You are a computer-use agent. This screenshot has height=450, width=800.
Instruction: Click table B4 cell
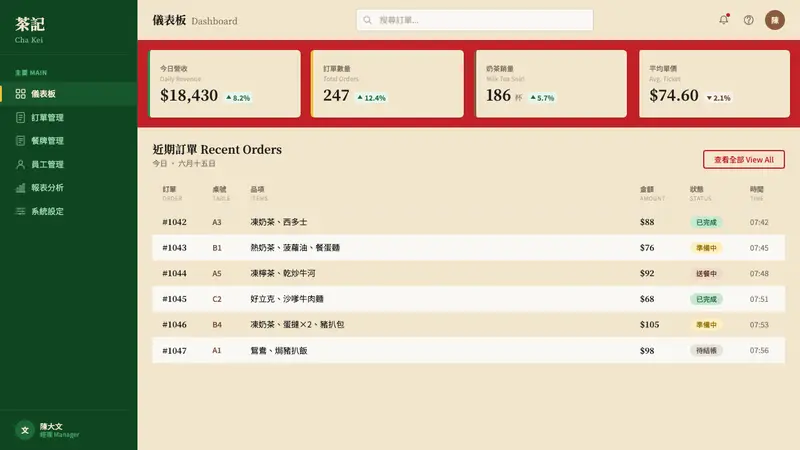217,324
